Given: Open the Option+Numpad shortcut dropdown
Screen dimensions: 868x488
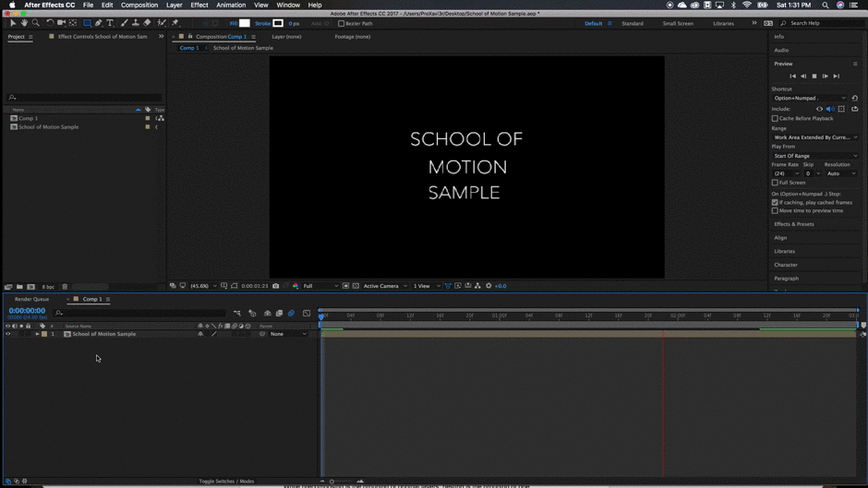Looking at the screenshot, I should pyautogui.click(x=809, y=98).
